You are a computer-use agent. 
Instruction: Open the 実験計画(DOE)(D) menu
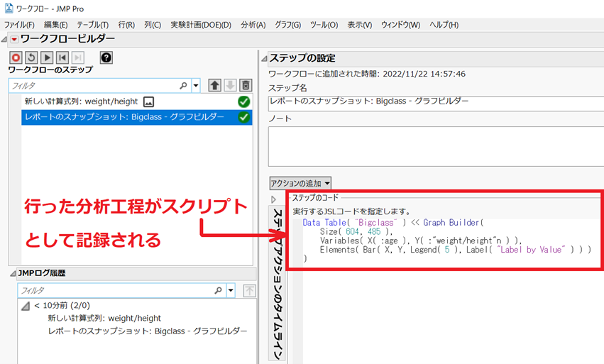click(201, 25)
